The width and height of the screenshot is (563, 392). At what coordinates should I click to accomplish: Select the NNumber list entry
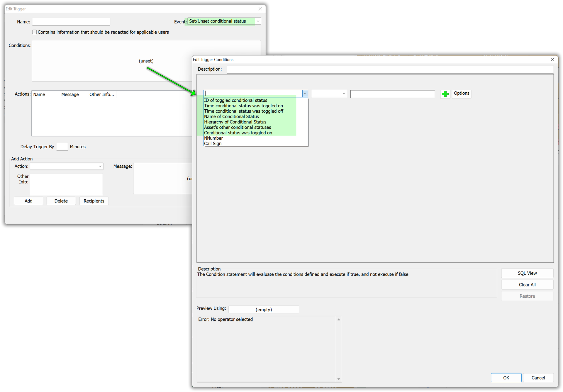[x=213, y=138]
